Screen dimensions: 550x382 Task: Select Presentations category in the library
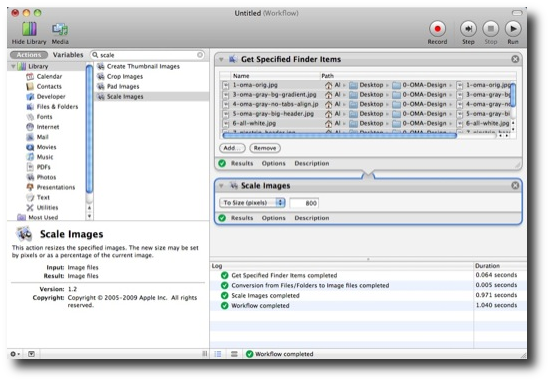tap(56, 188)
